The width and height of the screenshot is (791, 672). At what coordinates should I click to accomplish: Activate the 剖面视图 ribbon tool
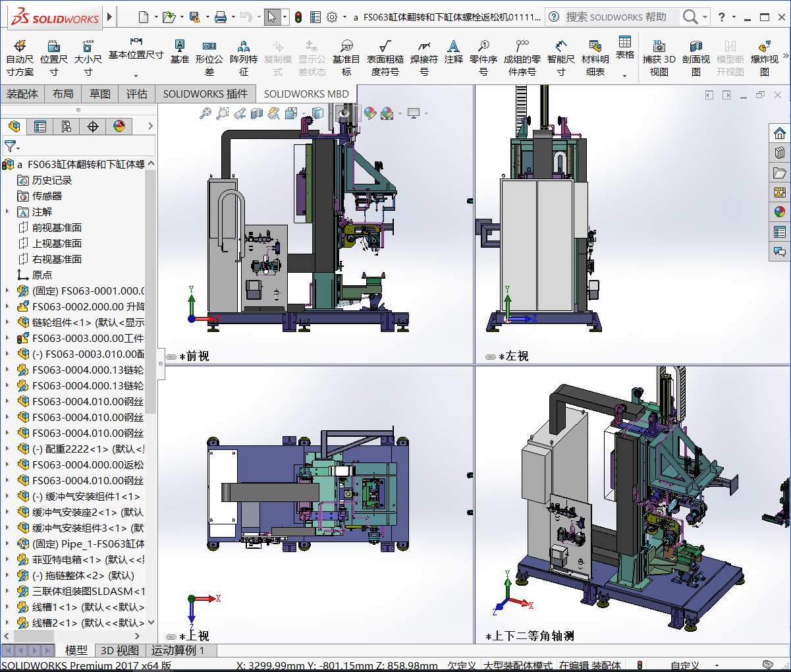pyautogui.click(x=696, y=58)
